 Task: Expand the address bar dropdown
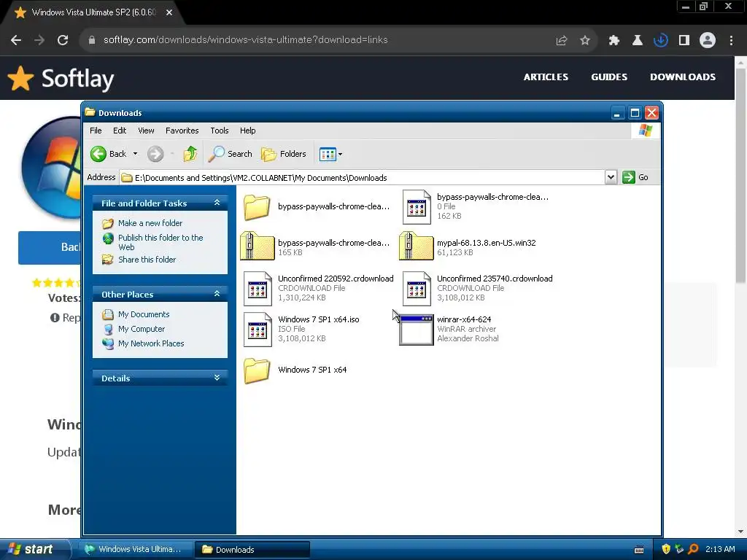611,178
